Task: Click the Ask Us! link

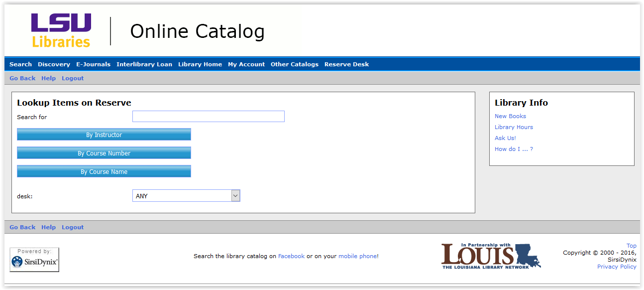Action: 505,138
